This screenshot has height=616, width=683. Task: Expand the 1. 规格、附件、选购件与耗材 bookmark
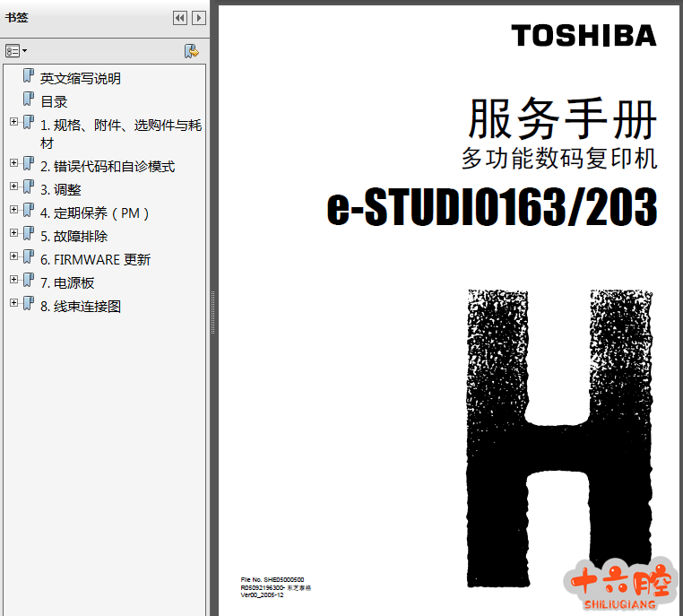pyautogui.click(x=13, y=122)
